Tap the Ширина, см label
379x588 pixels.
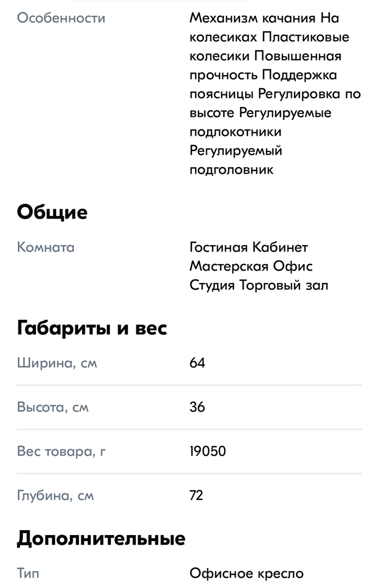click(x=57, y=363)
